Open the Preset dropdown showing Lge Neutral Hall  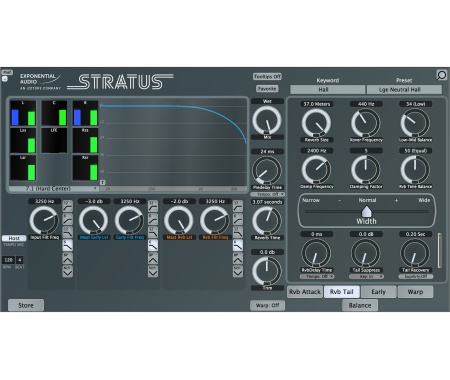(404, 90)
